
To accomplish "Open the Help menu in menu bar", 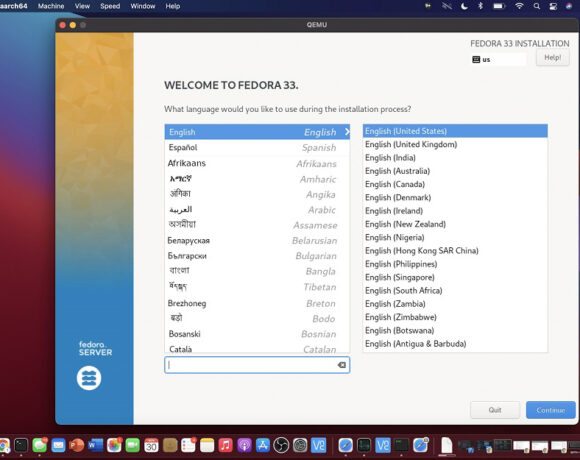I will pyautogui.click(x=173, y=6).
